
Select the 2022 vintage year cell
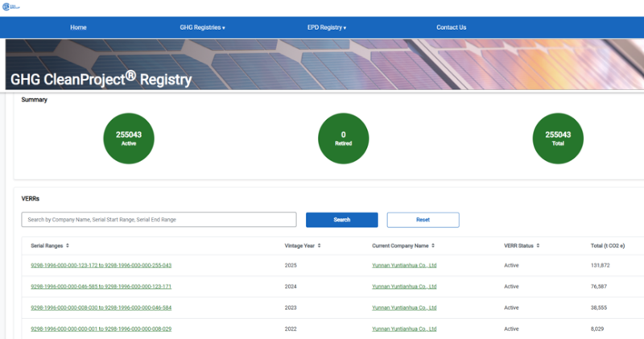pyautogui.click(x=291, y=329)
